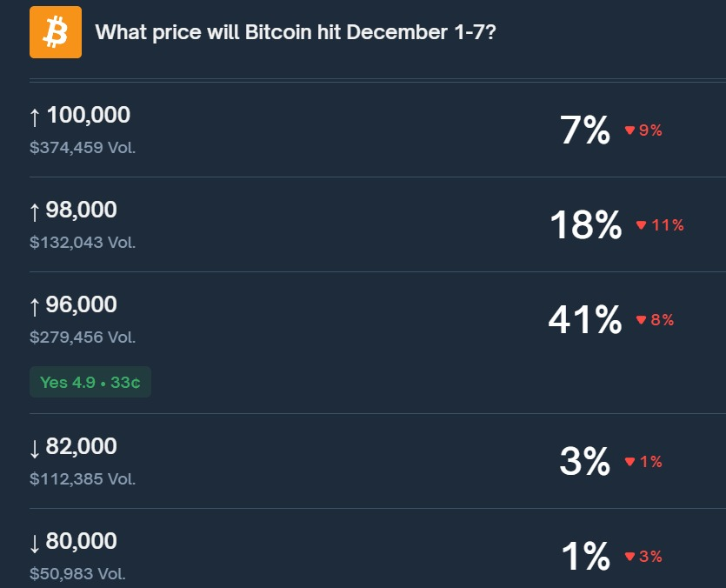Click the 18% probability value

(x=585, y=225)
